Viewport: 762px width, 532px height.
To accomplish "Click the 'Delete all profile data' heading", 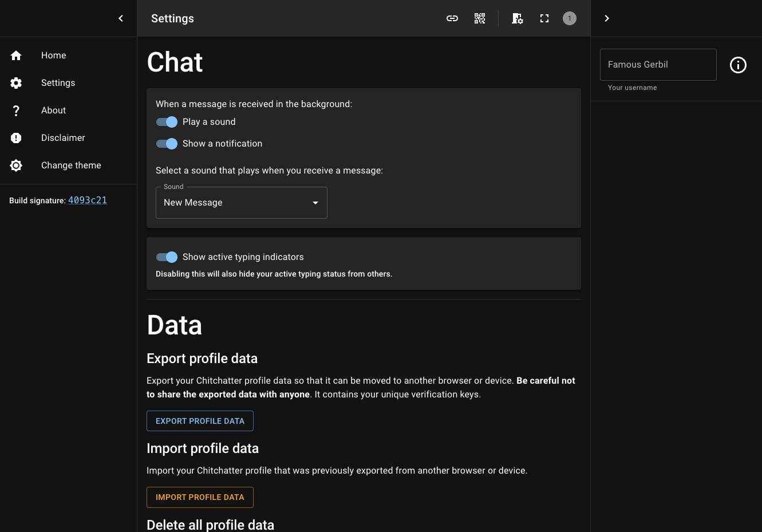I will [210, 525].
